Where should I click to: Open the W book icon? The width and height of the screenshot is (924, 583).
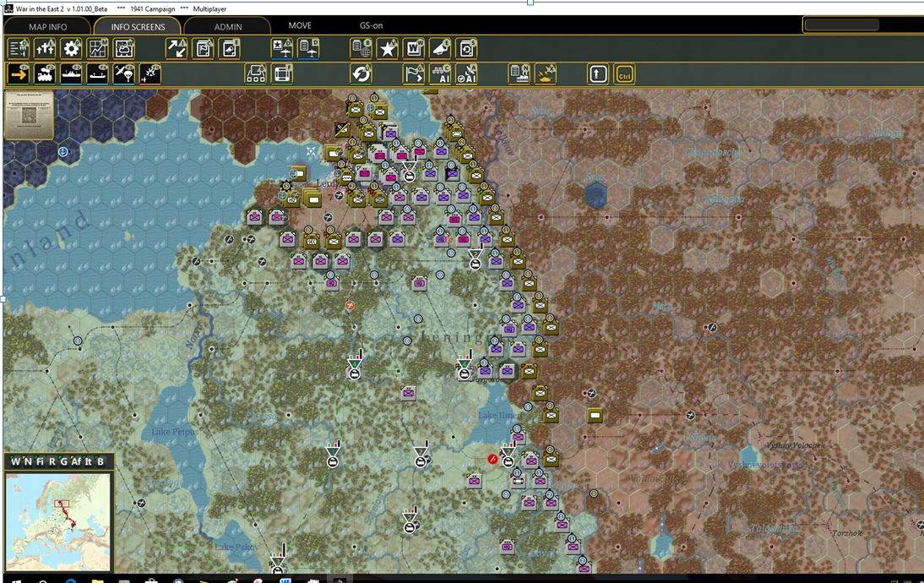[x=414, y=48]
